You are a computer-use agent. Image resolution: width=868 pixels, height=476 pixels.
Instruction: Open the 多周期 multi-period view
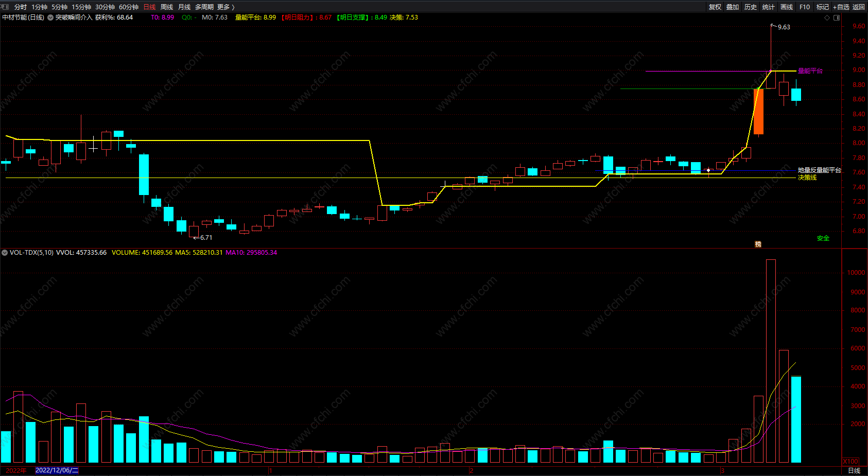[204, 7]
